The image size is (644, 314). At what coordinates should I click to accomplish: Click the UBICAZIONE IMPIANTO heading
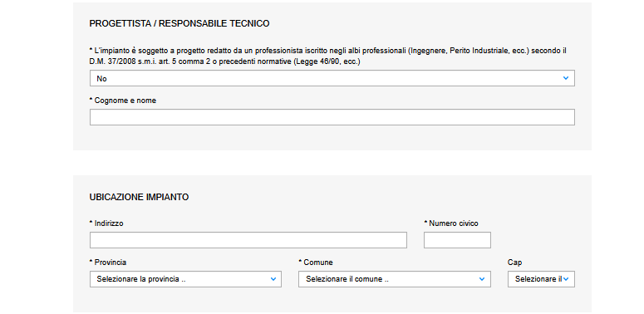(140, 198)
